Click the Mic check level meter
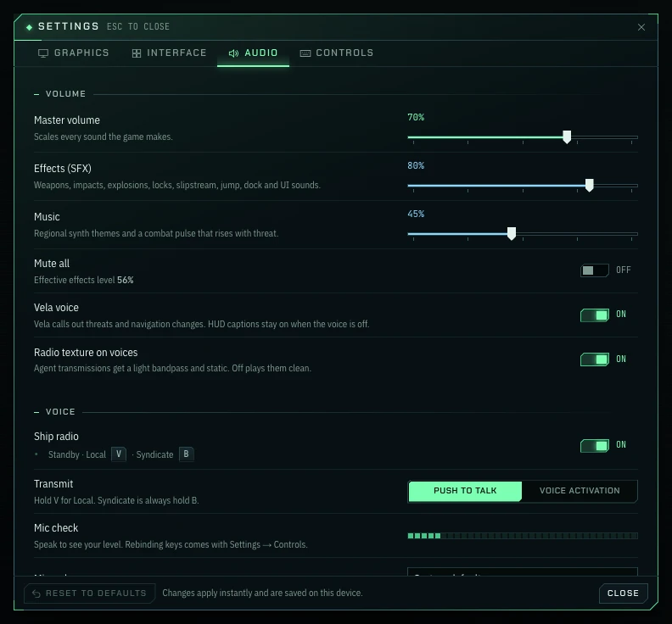The width and height of the screenshot is (672, 624). coord(523,536)
